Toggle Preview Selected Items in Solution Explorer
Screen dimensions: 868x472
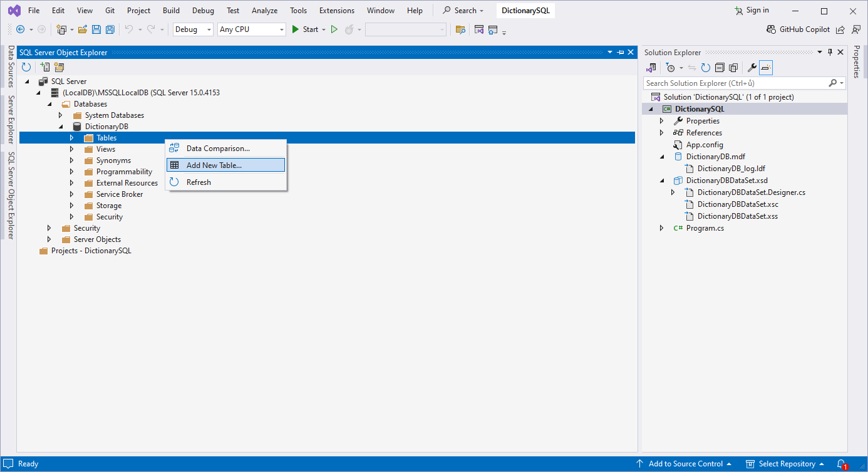coord(766,68)
